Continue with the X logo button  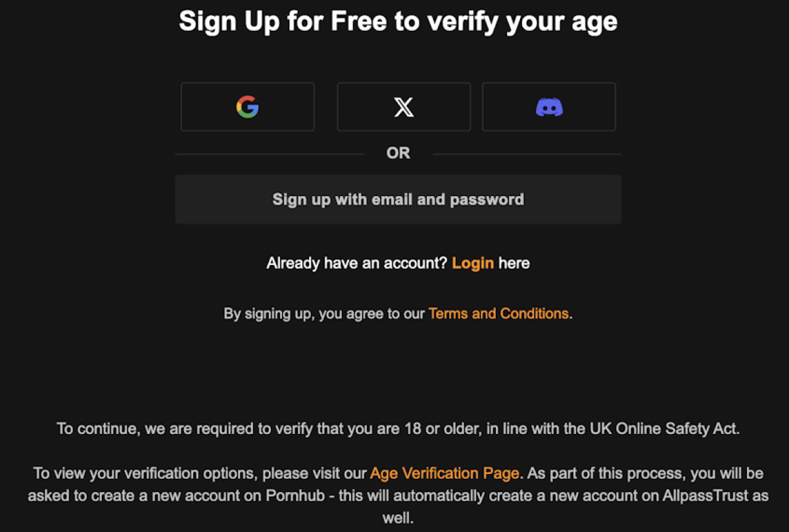[404, 107]
